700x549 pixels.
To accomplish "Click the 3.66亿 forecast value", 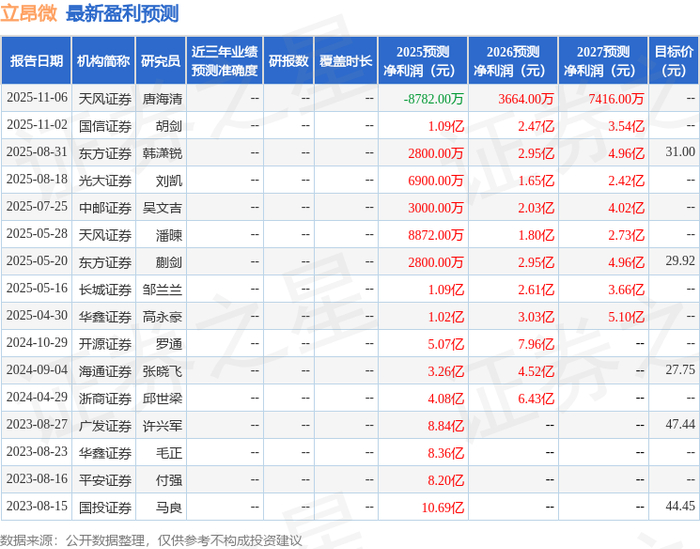I will pyautogui.click(x=626, y=290).
